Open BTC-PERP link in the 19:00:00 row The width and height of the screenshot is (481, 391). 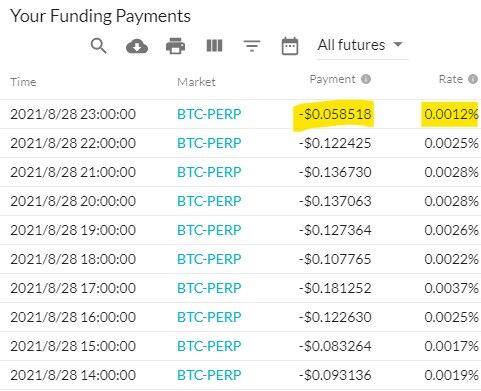[x=209, y=230]
